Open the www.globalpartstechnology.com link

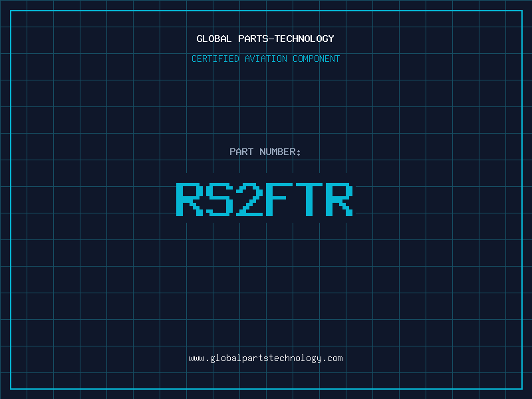click(x=265, y=358)
